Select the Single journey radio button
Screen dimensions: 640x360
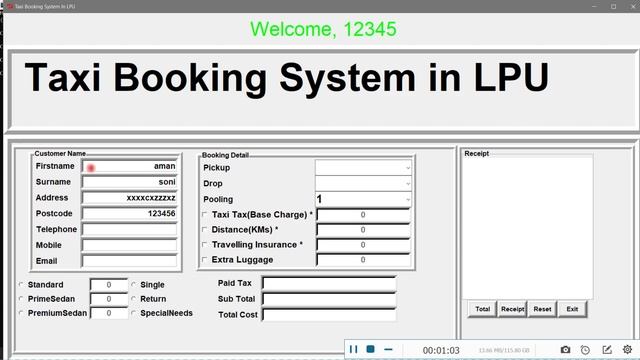pyautogui.click(x=133, y=284)
